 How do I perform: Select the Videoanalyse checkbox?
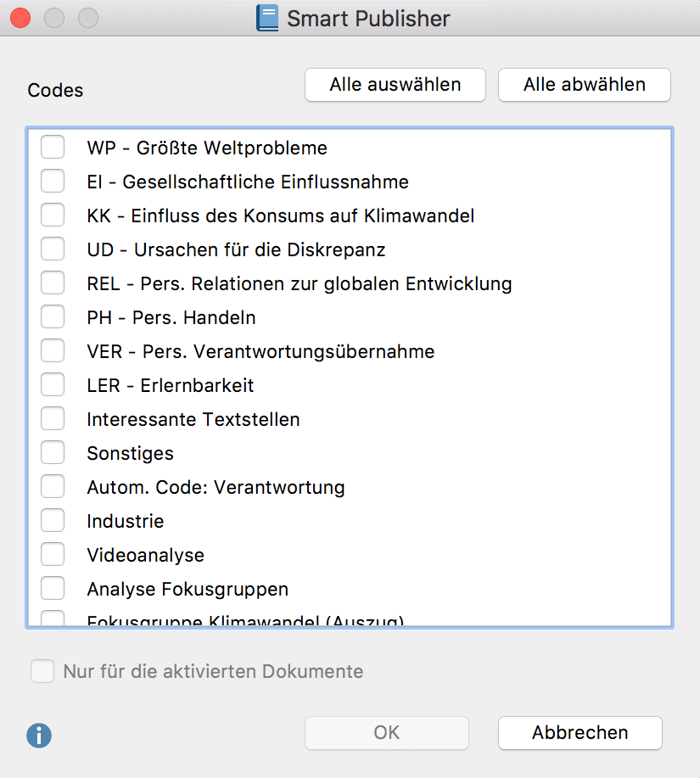[x=53, y=554]
